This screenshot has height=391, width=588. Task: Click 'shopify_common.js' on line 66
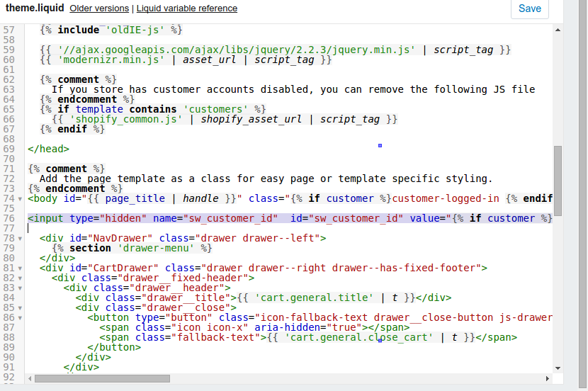[x=126, y=119]
